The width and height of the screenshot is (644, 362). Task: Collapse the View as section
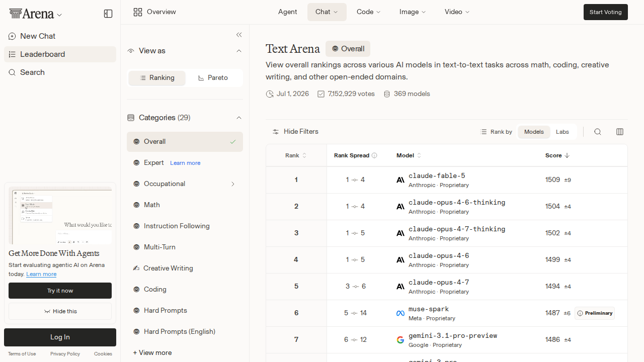tap(239, 51)
